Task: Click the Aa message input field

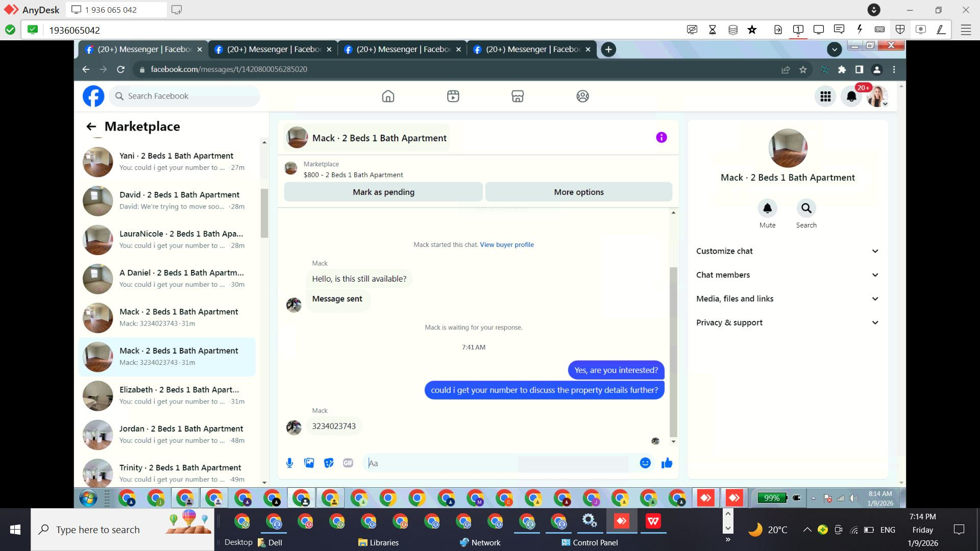Action: tap(439, 463)
